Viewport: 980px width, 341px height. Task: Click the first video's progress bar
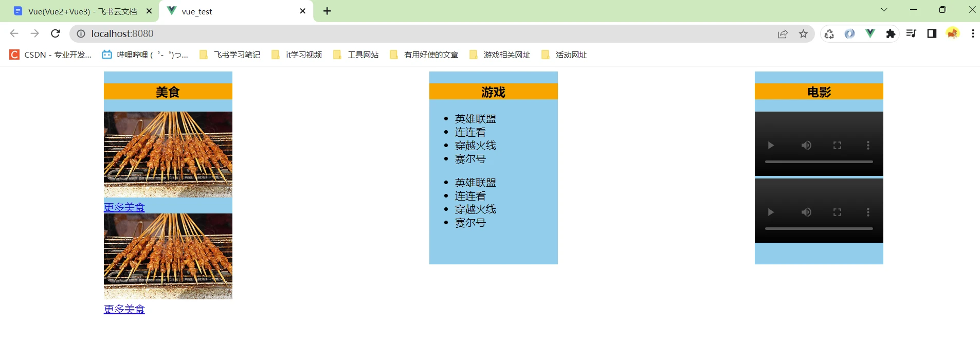point(819,161)
